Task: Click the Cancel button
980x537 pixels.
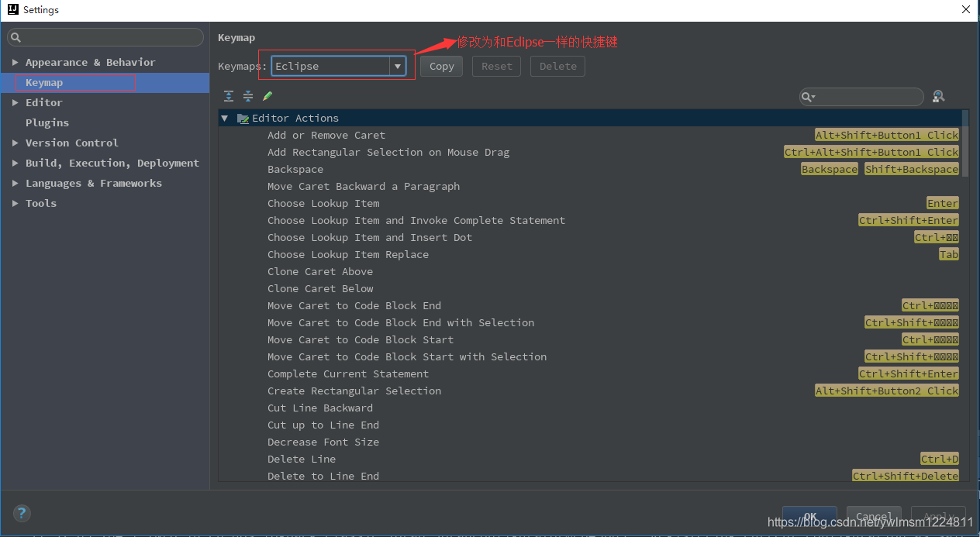Action: (x=874, y=517)
